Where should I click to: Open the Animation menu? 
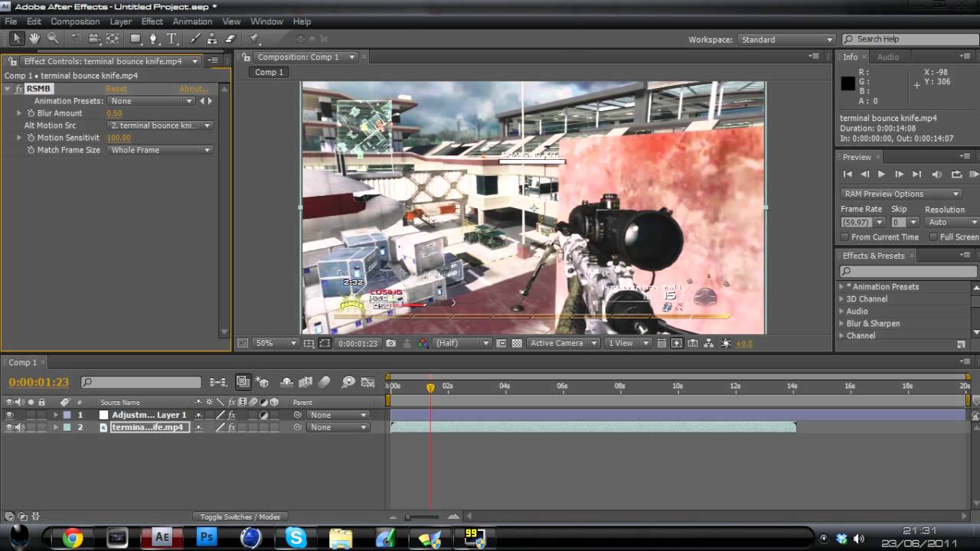click(192, 21)
